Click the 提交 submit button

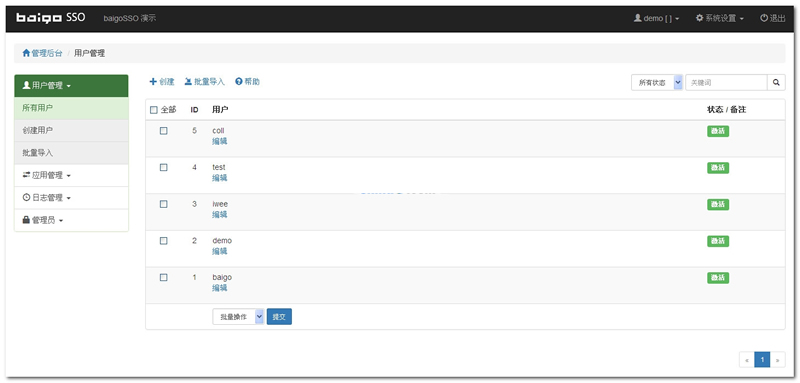tap(279, 317)
